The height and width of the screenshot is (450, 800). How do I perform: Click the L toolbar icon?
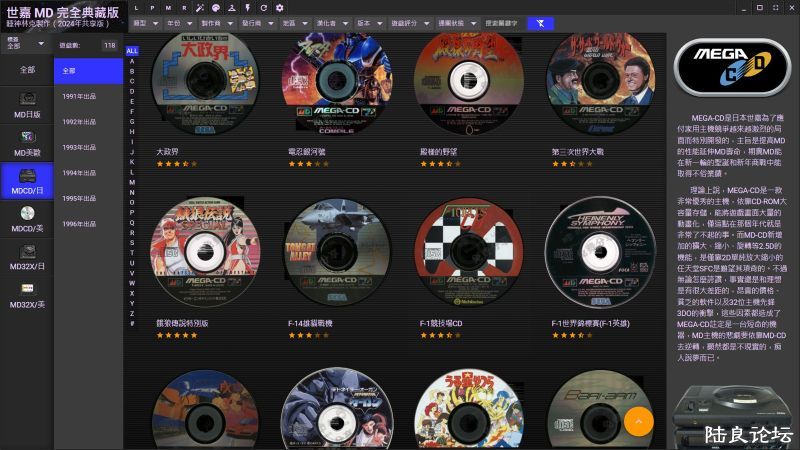click(x=136, y=8)
